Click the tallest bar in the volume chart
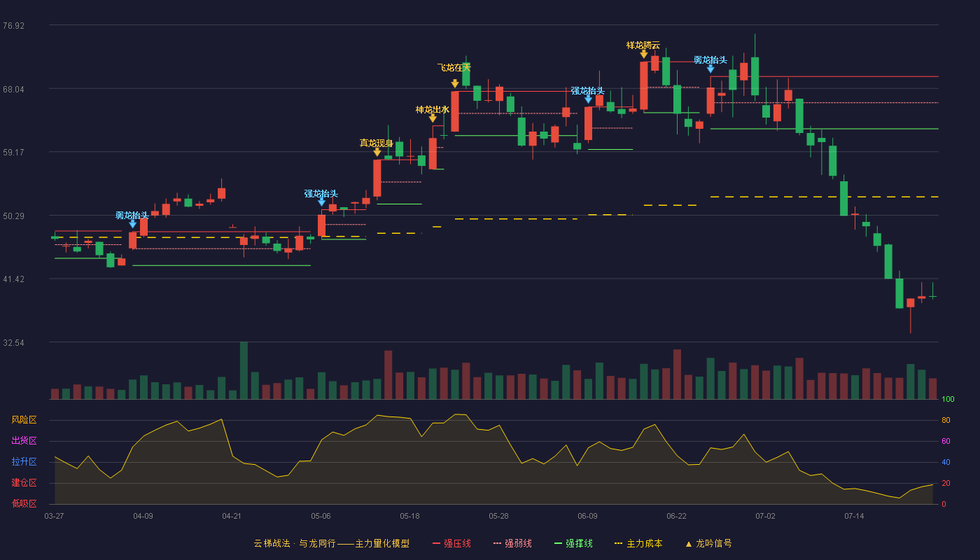This screenshot has height=560, width=980. click(x=244, y=370)
